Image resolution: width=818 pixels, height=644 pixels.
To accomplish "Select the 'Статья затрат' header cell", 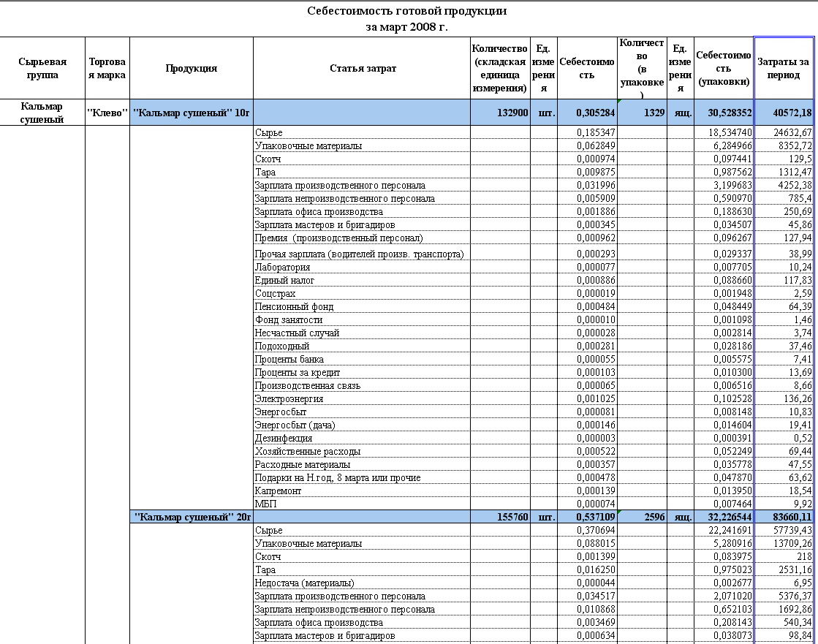I will click(x=362, y=68).
